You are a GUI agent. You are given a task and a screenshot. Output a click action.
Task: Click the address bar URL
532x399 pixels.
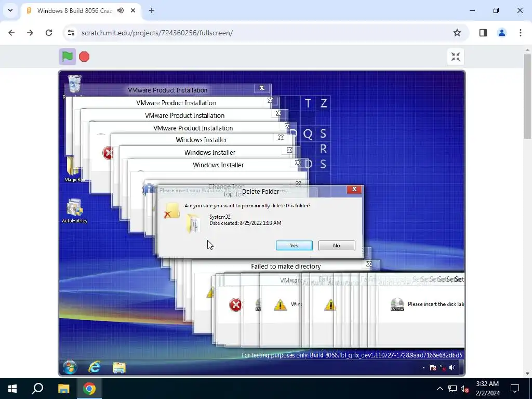157,33
